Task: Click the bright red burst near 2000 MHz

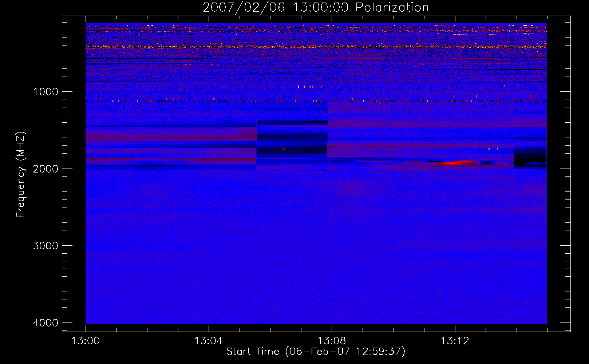Action: tap(457, 162)
